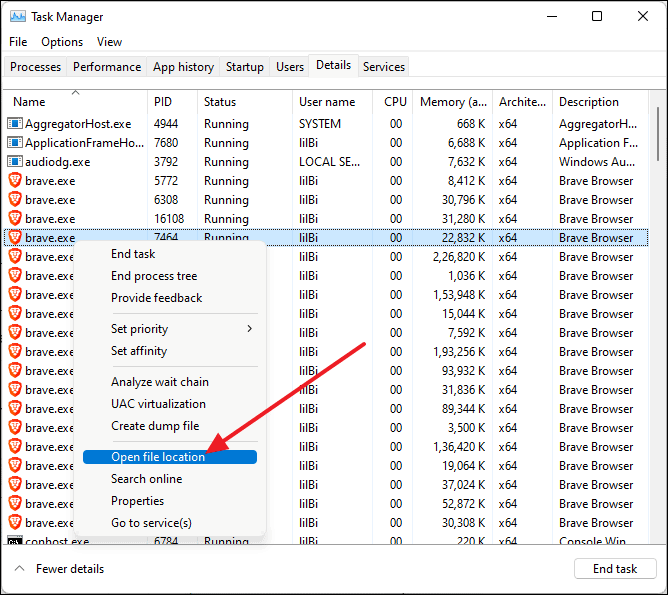Click the ApplicationFrameHost process icon

tap(15, 143)
